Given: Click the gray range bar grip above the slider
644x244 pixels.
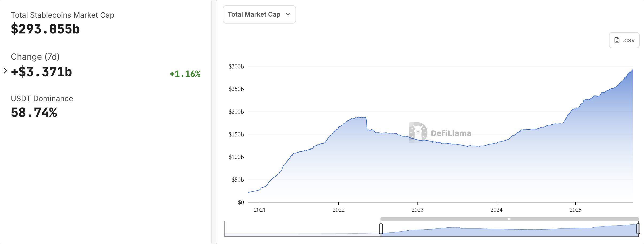Looking at the screenshot, I should point(509,219).
